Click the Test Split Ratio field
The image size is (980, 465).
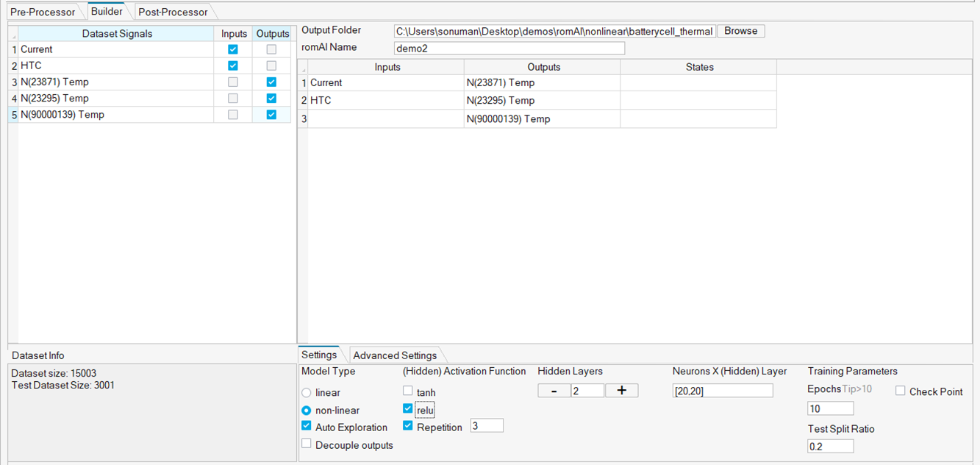point(831,447)
